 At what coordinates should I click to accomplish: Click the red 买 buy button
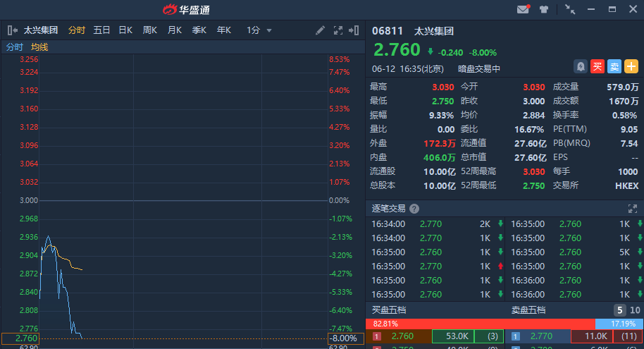pyautogui.click(x=597, y=66)
